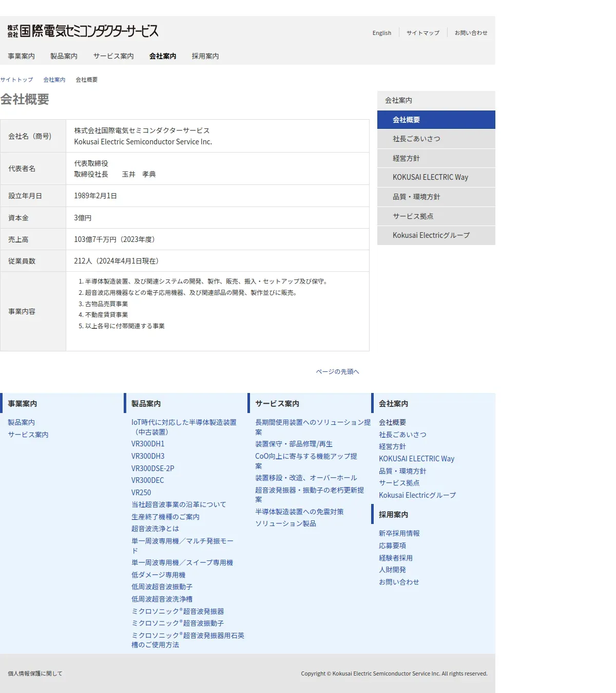The height and width of the screenshot is (693, 616).
Task: Open the 採用案内 navigation menu
Action: tap(205, 56)
